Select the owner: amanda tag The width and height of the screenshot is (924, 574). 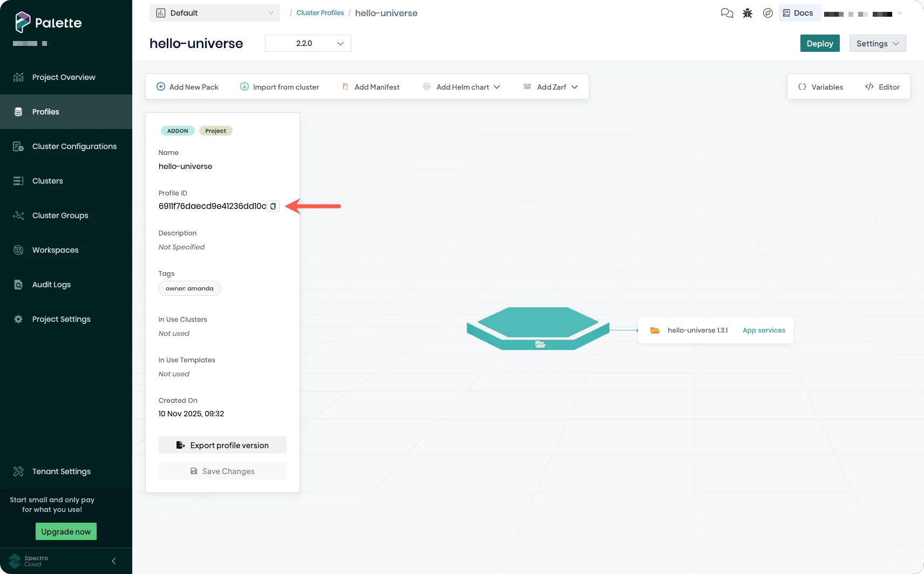coord(189,288)
